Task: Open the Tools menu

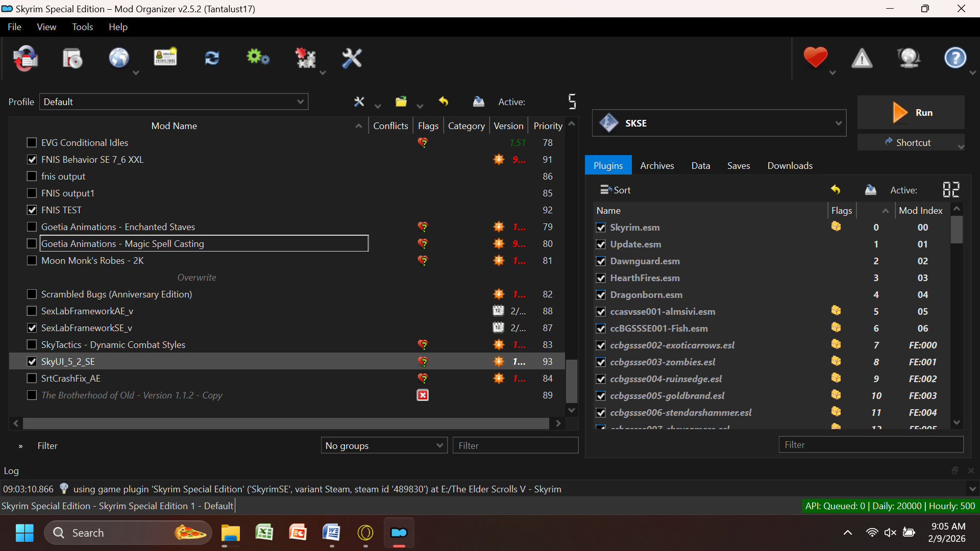Action: pos(82,27)
